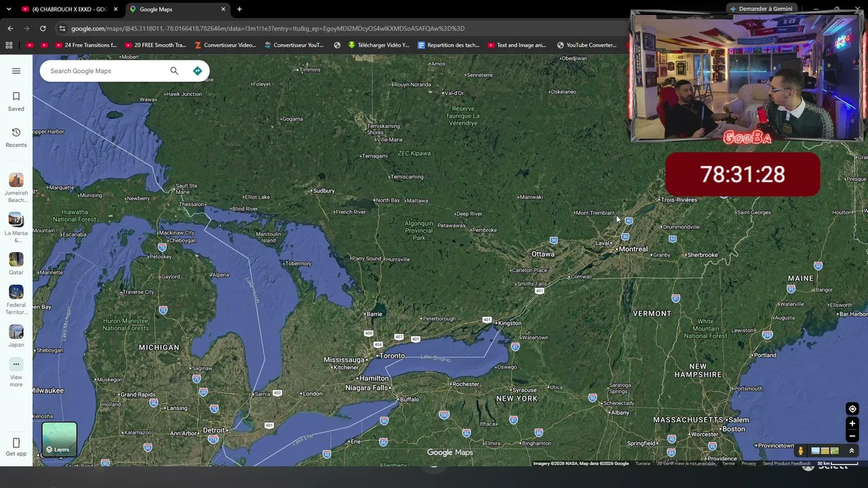This screenshot has width=868, height=488.
Task: Click the Trois-Rivières label
Action: click(679, 200)
